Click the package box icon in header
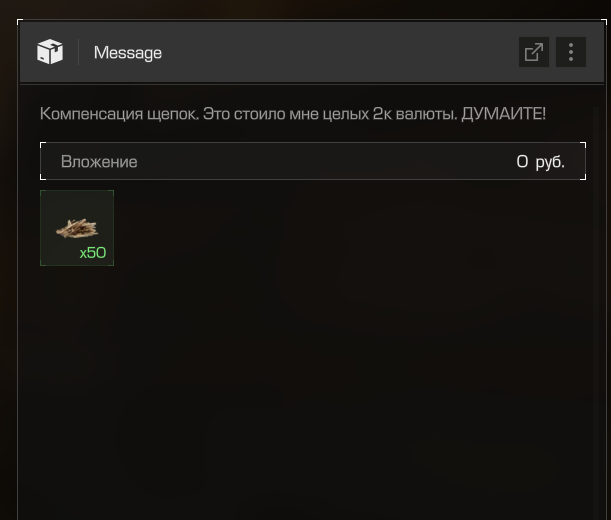This screenshot has height=520, width=611. tap(50, 51)
